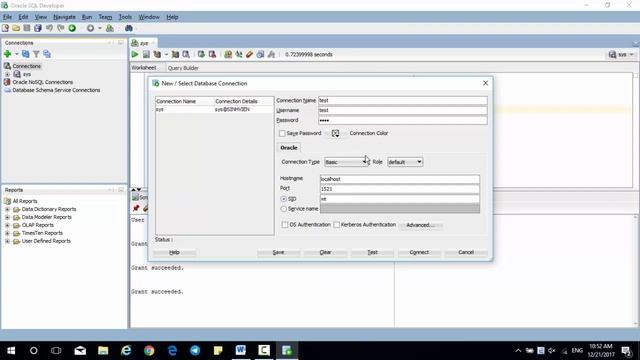Pin the Script Output with red pin
Image resolution: width=640 pixels, height=360 pixels.
pyautogui.click(x=136, y=208)
